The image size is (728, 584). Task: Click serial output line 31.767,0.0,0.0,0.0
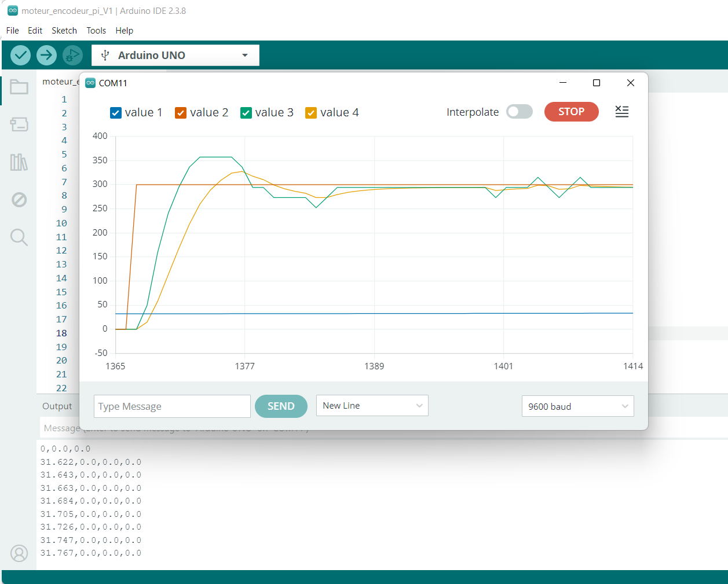click(x=91, y=553)
